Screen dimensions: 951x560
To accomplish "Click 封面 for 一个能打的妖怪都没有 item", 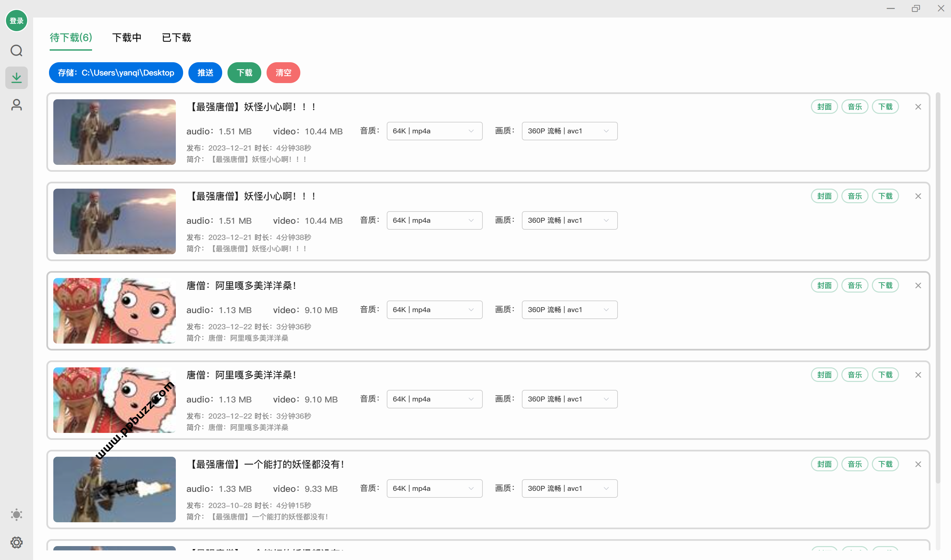I will coord(824,464).
